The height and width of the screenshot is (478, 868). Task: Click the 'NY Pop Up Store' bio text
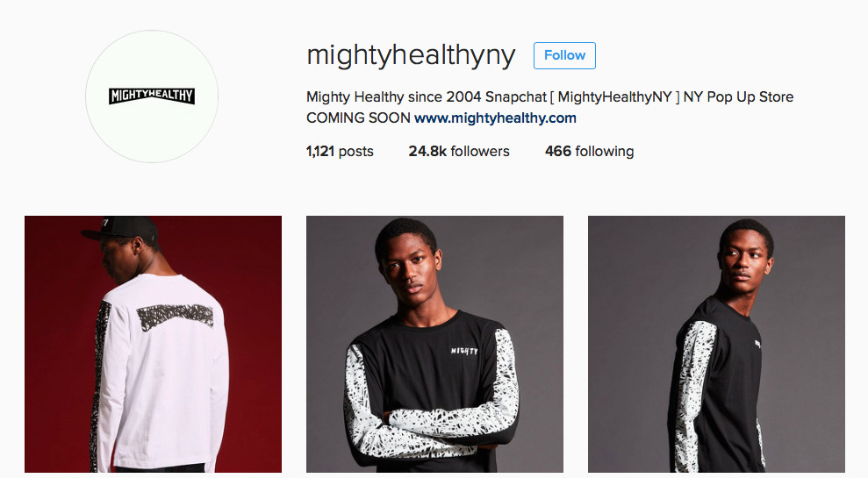point(738,96)
